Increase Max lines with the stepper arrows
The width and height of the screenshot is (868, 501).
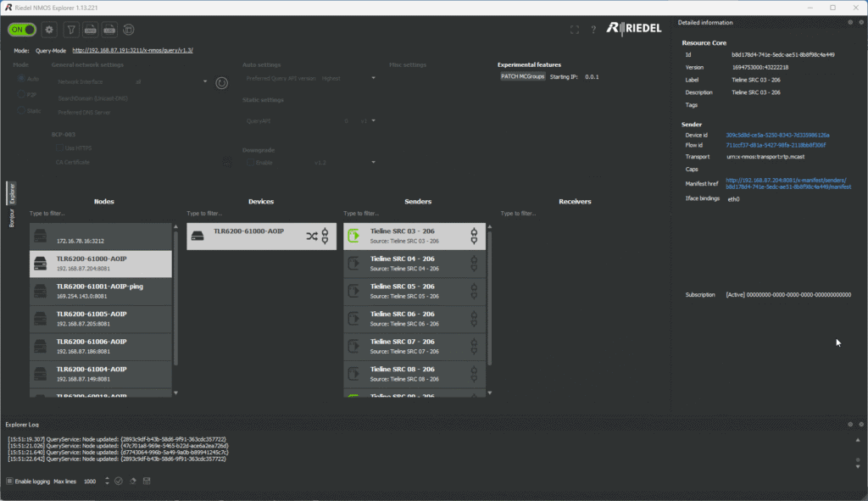click(107, 479)
